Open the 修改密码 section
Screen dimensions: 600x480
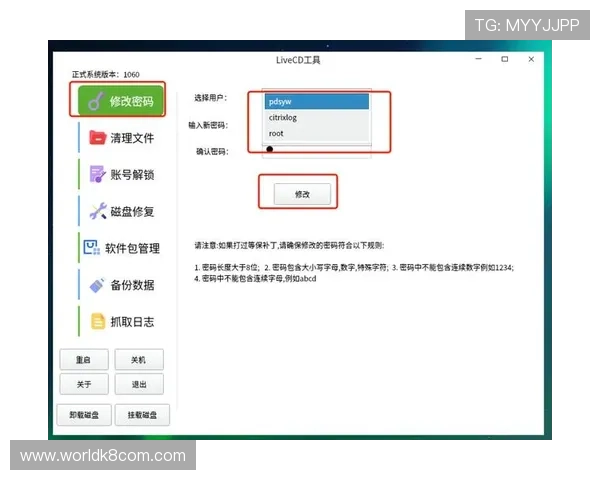click(x=121, y=101)
